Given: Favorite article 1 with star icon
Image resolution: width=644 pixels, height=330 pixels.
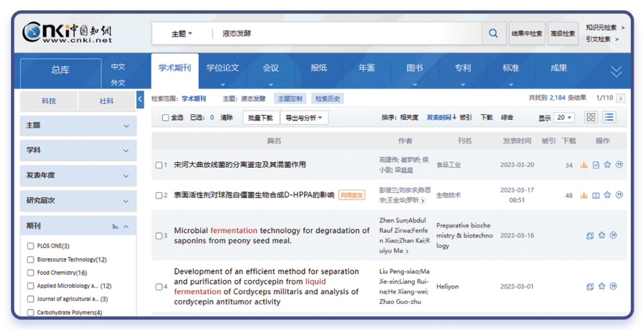Looking at the screenshot, I should [x=608, y=164].
